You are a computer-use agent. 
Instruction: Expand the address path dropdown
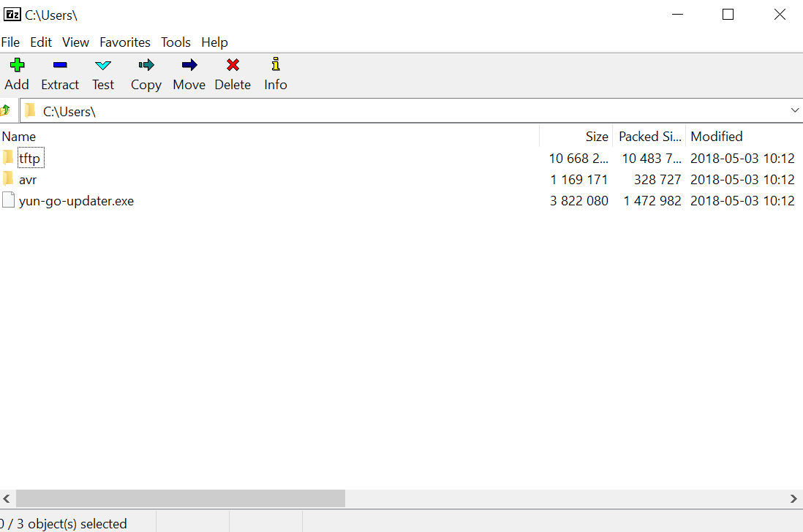[x=794, y=110]
